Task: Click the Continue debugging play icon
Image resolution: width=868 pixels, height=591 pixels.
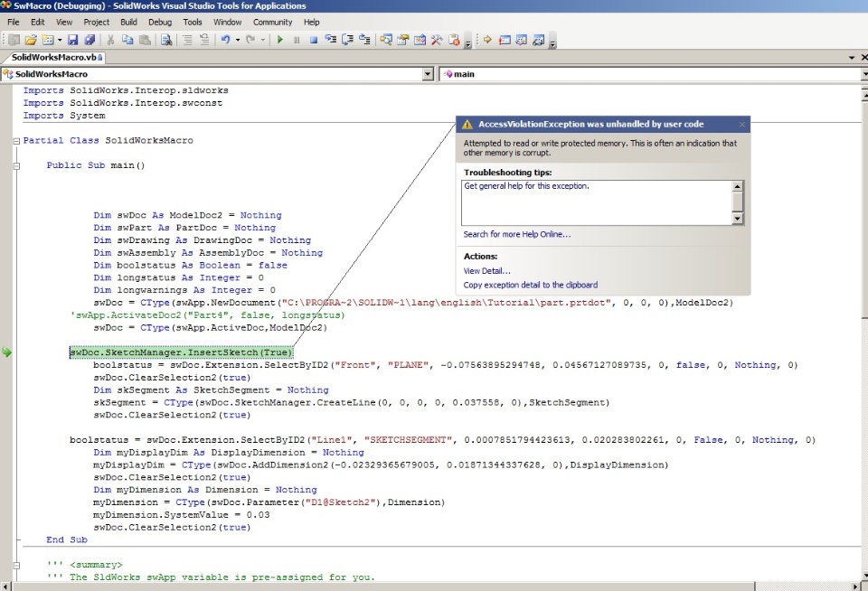Action: click(280, 40)
